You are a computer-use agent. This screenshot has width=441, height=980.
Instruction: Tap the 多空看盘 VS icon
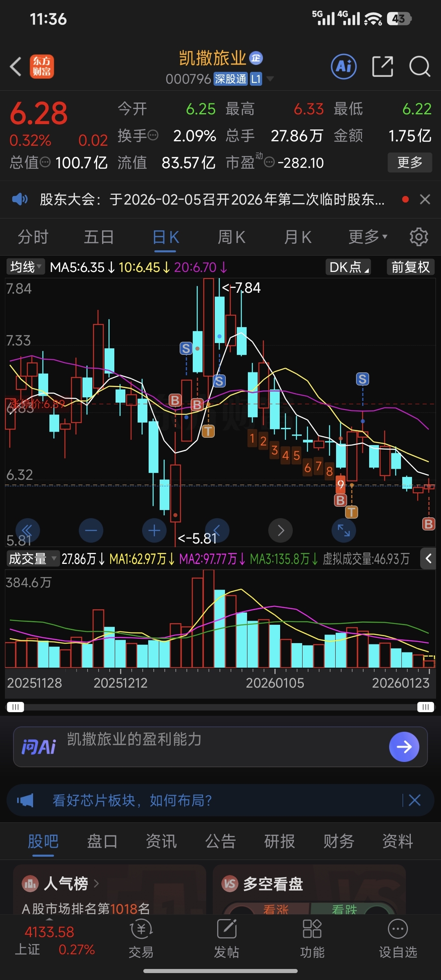(230, 884)
